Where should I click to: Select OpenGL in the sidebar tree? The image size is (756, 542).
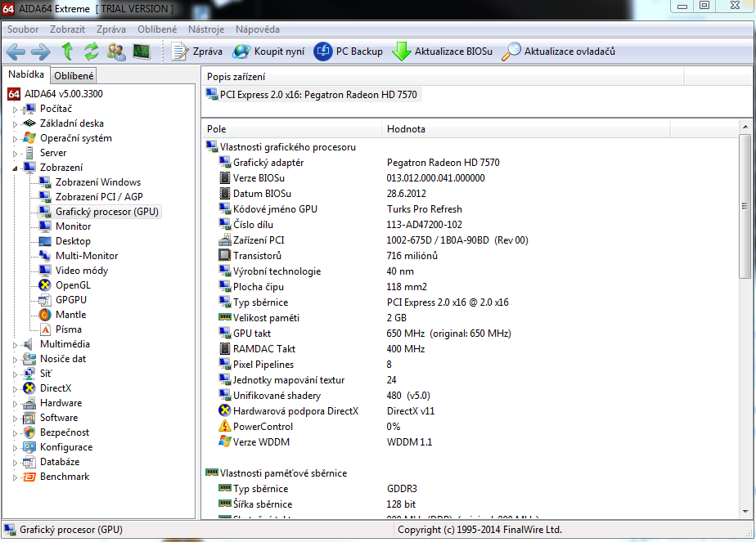(73, 285)
